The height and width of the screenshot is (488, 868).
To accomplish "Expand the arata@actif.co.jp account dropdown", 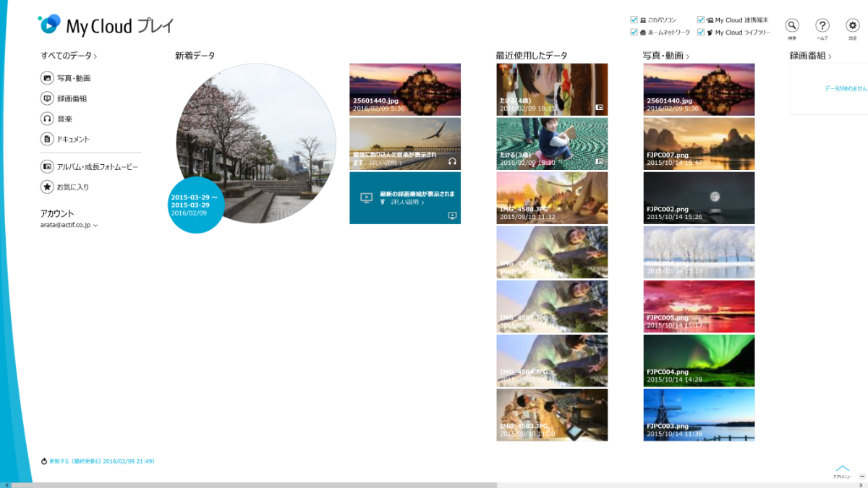I will tap(95, 226).
